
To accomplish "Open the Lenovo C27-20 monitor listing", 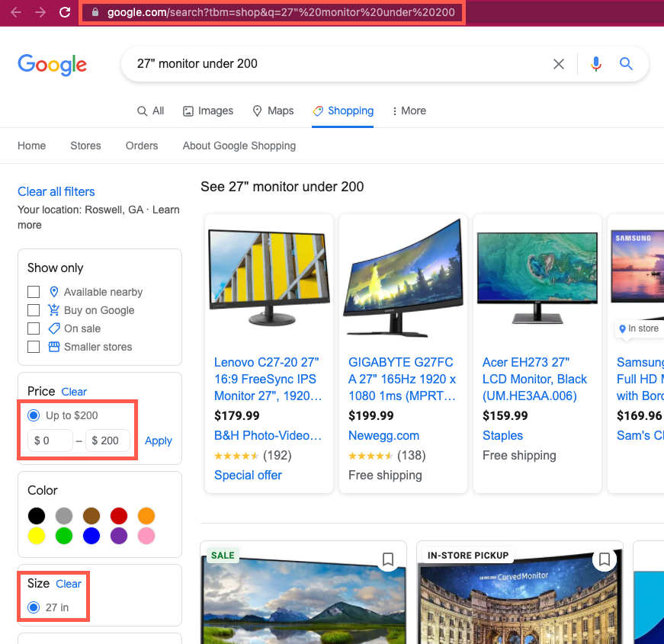I will point(268,379).
